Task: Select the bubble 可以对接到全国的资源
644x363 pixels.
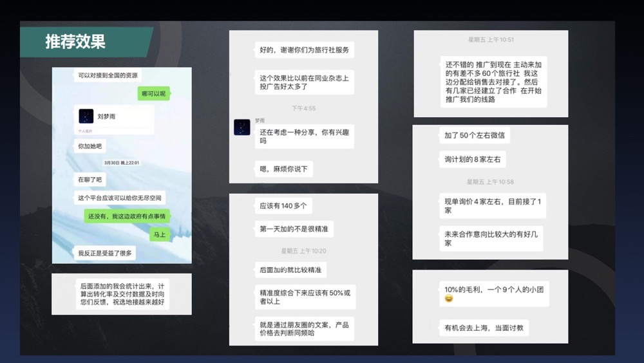Action: (x=108, y=75)
